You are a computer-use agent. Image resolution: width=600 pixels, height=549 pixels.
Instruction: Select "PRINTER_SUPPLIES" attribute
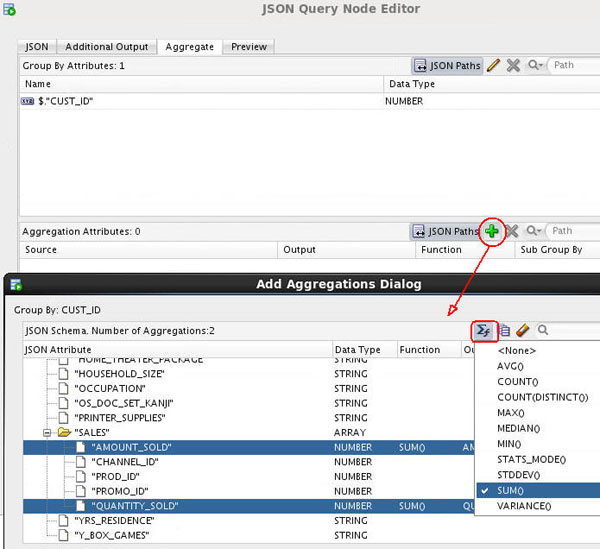pyautogui.click(x=120, y=418)
